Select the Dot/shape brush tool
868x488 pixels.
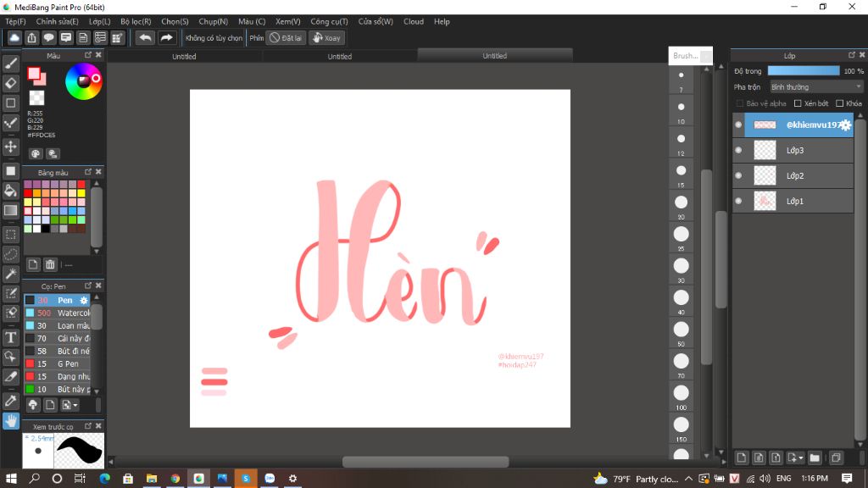click(10, 103)
